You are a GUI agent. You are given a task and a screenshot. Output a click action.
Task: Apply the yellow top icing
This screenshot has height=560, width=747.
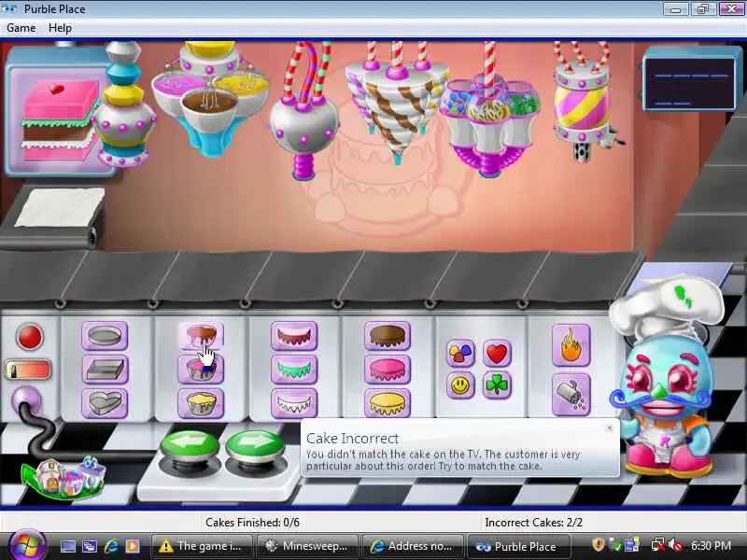[388, 403]
